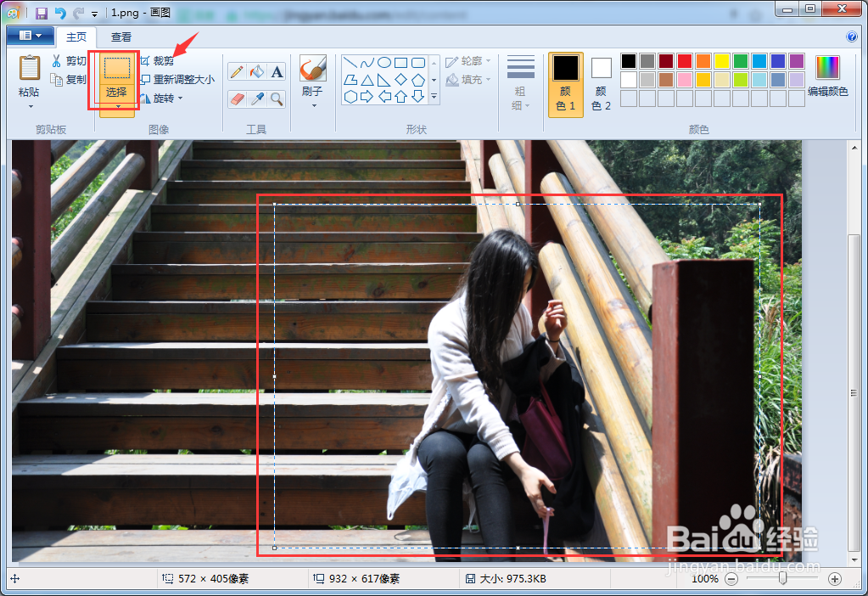Viewport: 868px width, 596px height.
Task: Select the Pencil tool
Action: point(236,71)
